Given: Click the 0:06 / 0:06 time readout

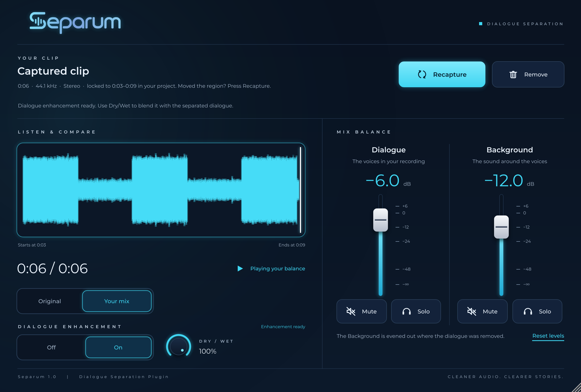Looking at the screenshot, I should coord(52,269).
